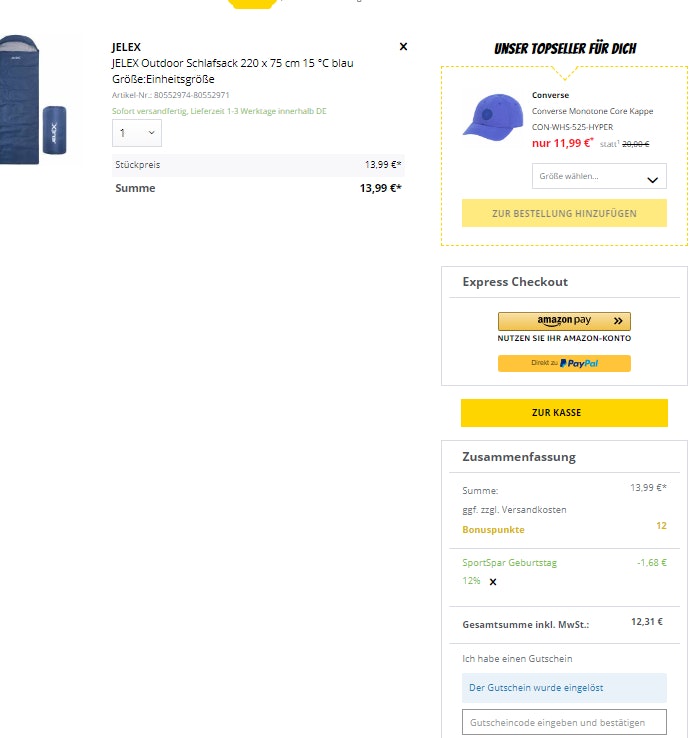Open the Converse Monotone Core Kappe link
The width and height of the screenshot is (694, 738).
592,111
